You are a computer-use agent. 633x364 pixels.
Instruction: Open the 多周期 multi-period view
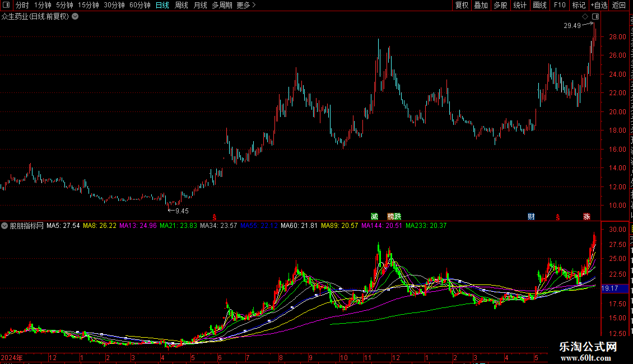222,5
